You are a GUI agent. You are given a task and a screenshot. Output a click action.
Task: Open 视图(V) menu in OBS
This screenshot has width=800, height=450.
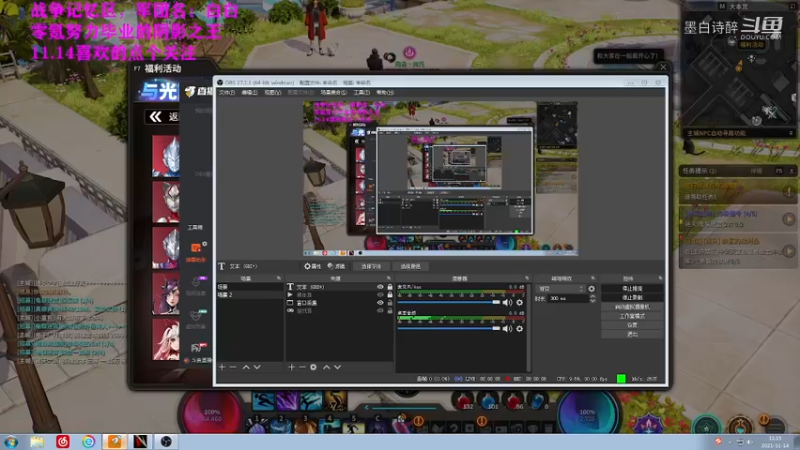[x=272, y=92]
